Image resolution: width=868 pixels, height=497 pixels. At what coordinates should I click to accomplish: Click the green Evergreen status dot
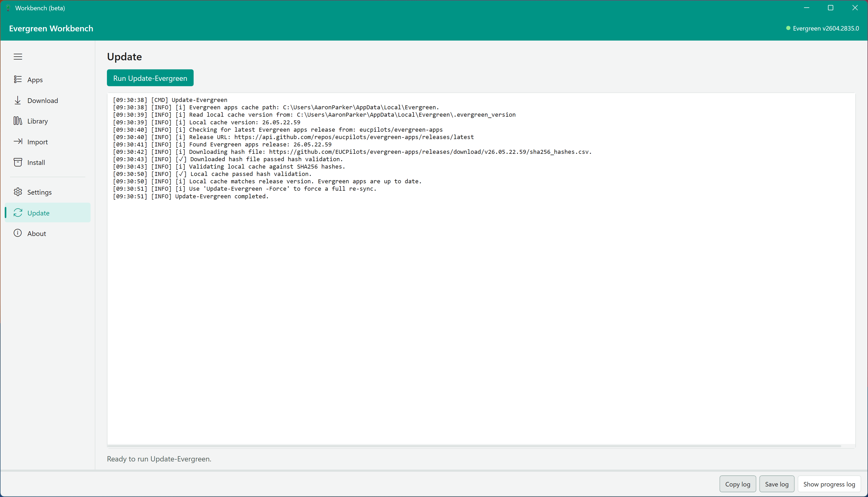(788, 28)
